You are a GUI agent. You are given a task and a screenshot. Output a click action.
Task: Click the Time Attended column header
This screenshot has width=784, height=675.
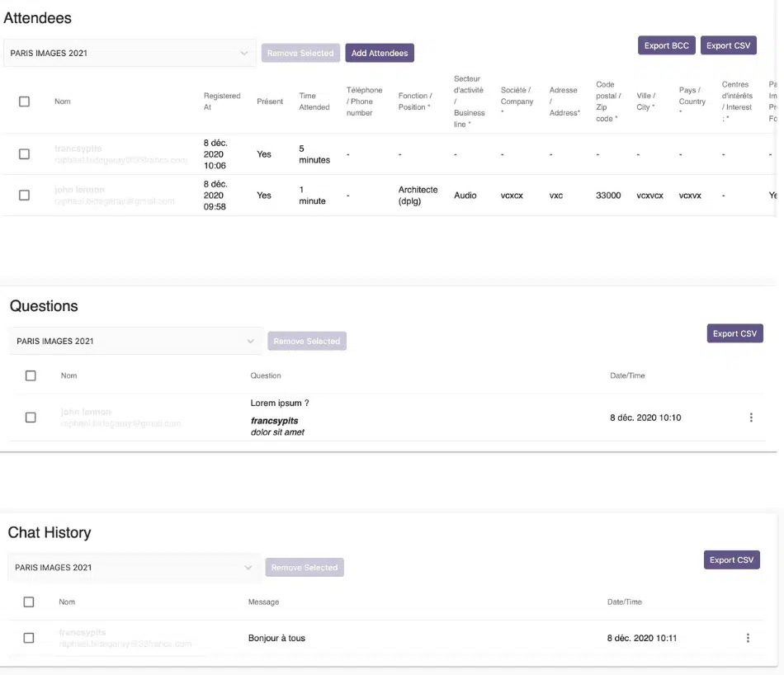tap(314, 101)
